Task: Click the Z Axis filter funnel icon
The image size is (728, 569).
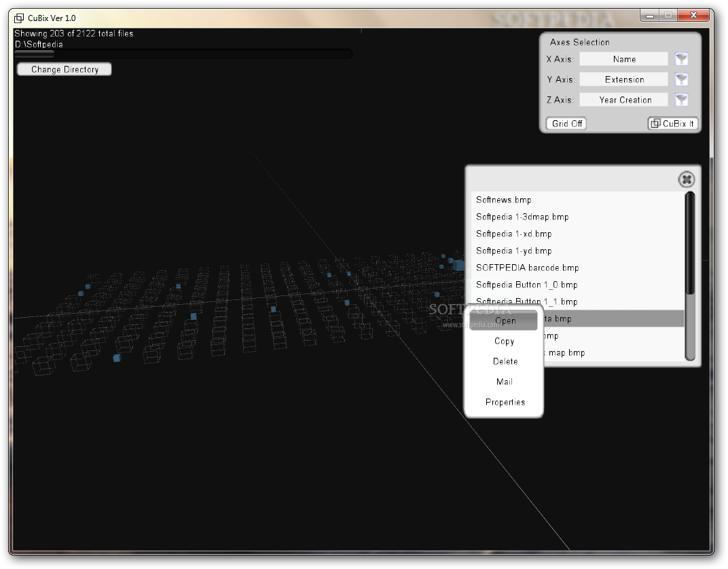Action: (681, 100)
